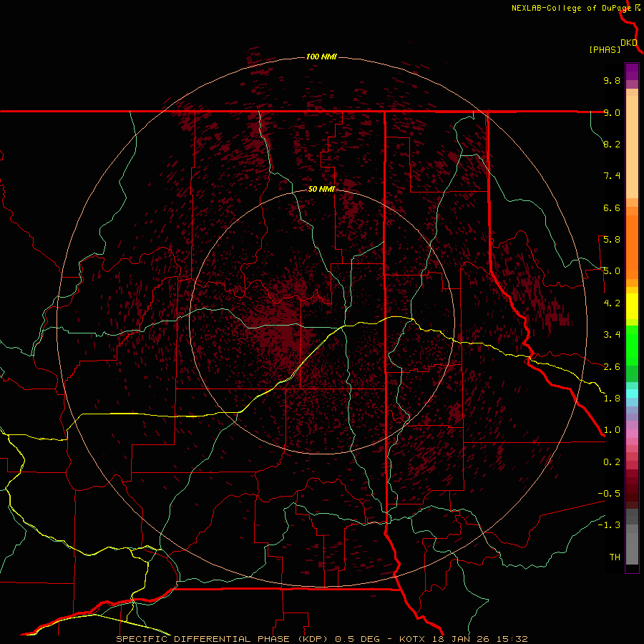Screen dimensions: 644x644
Task: Click the 8.2 scale value
Action: tap(612, 144)
